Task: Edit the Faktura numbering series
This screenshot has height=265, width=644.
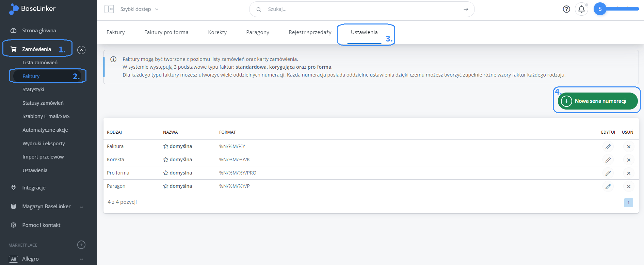Action: click(x=608, y=147)
